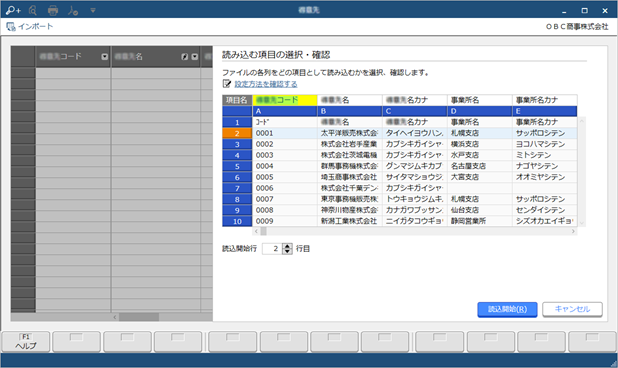The width and height of the screenshot is (618, 368).
Task: Click the 読込開始行 number field
Action: point(272,249)
